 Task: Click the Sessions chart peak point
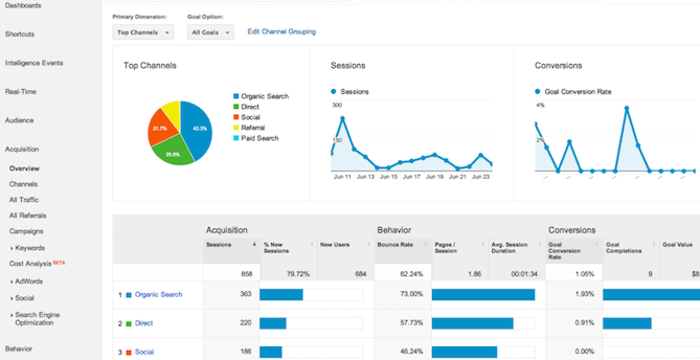click(342, 119)
